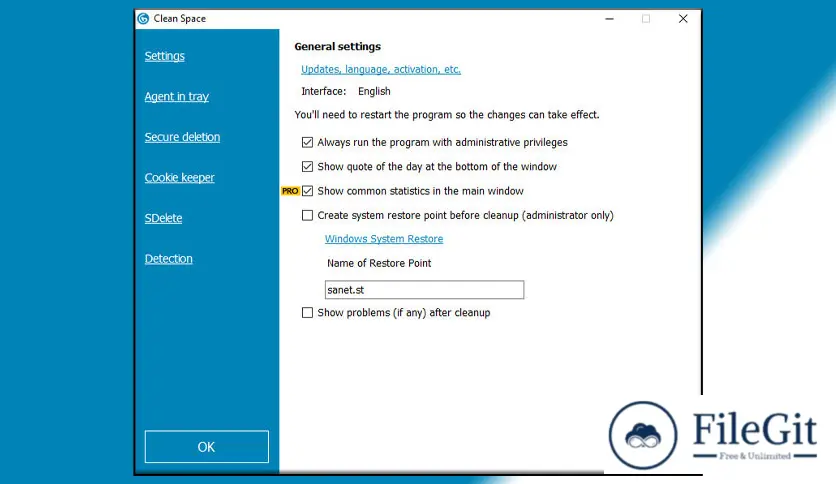Minimize the Clean Space window

609,19
